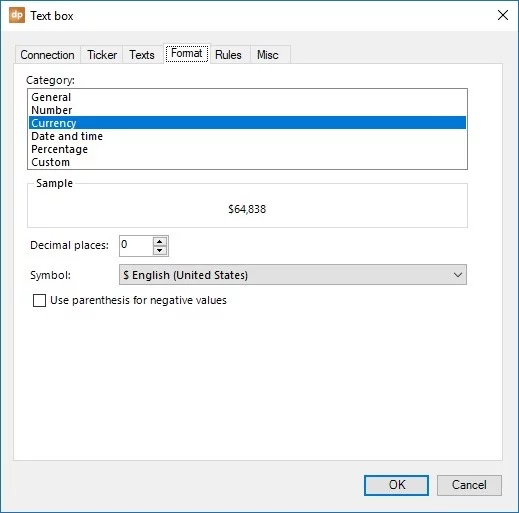The image size is (519, 513).
Task: Expand Symbol list using the chevron arrow
Action: [458, 275]
